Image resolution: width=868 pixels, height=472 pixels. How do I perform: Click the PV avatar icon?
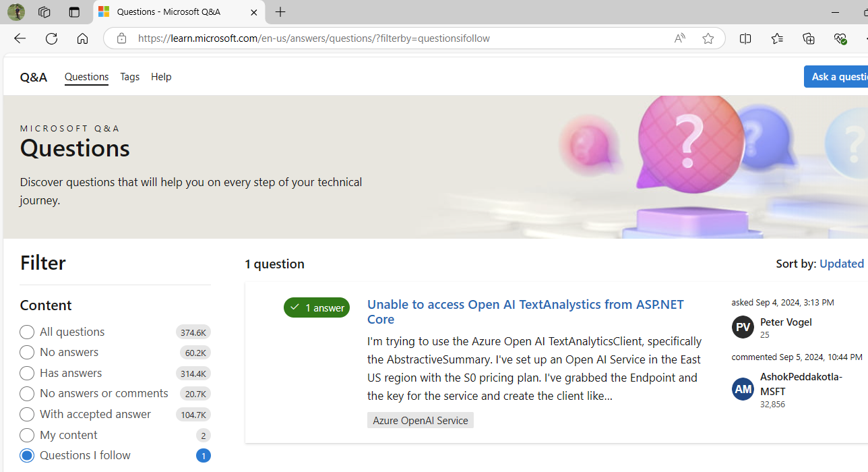click(x=743, y=327)
